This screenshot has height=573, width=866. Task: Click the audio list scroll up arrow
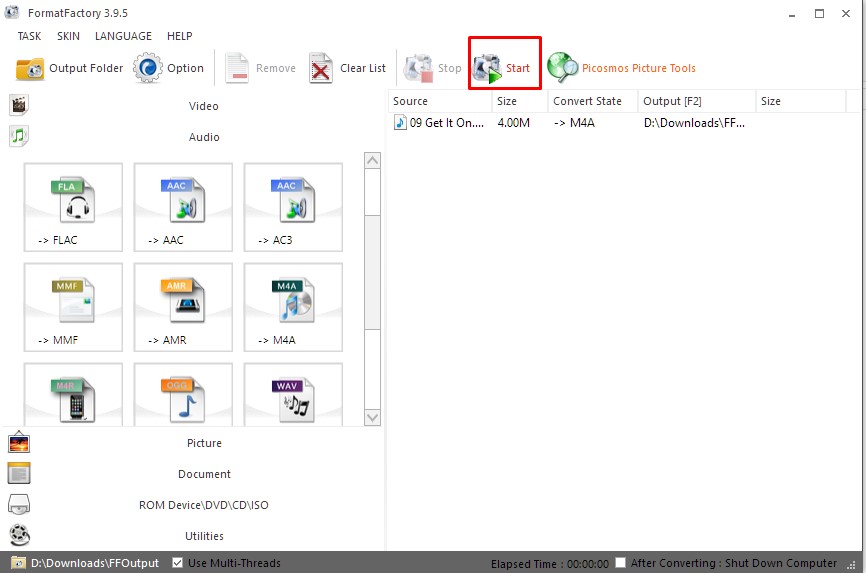coord(373,161)
